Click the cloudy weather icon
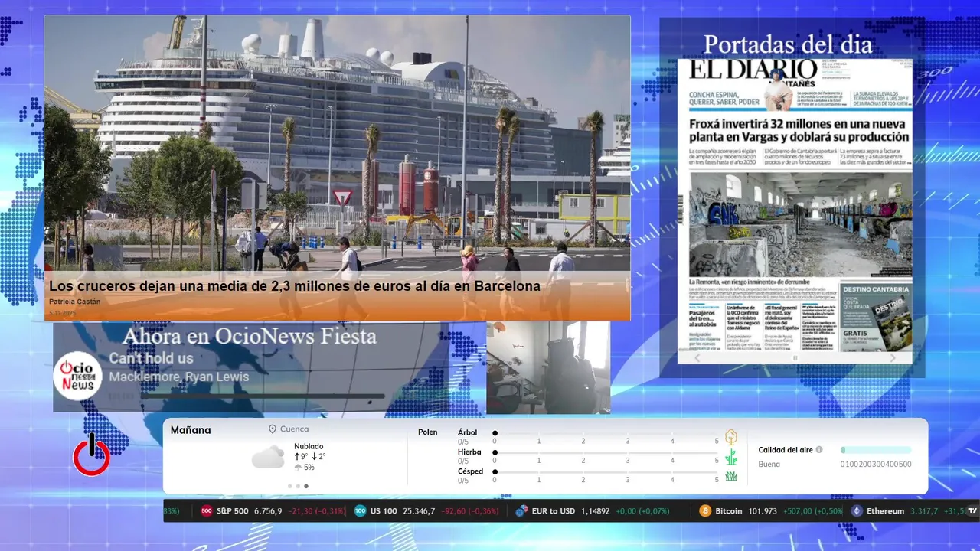The height and width of the screenshot is (551, 980). click(x=268, y=458)
